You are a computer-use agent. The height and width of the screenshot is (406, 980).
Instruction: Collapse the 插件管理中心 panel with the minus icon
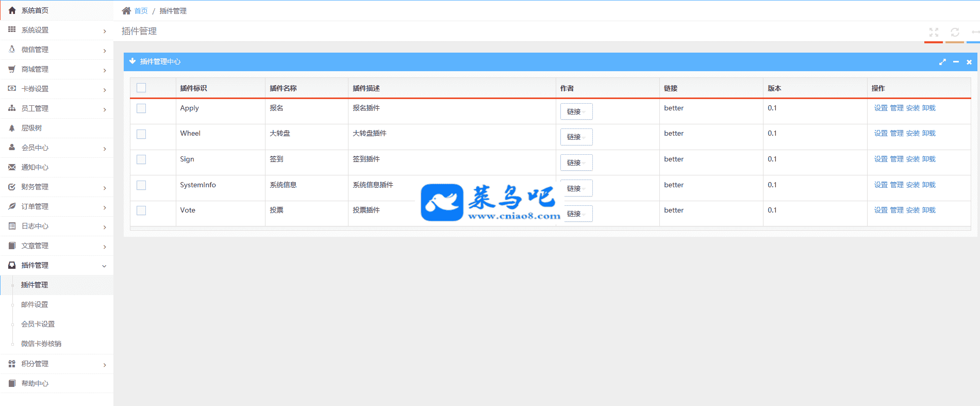click(x=956, y=62)
